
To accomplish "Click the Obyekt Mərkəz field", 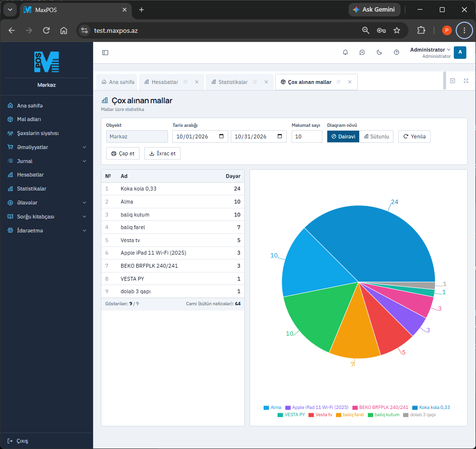I will pyautogui.click(x=137, y=136).
